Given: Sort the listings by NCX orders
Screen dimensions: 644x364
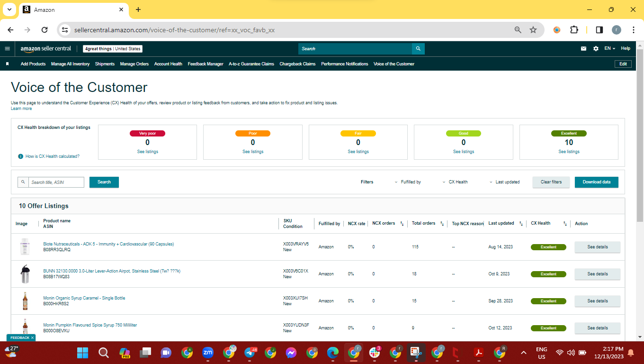Looking at the screenshot, I should (402, 224).
